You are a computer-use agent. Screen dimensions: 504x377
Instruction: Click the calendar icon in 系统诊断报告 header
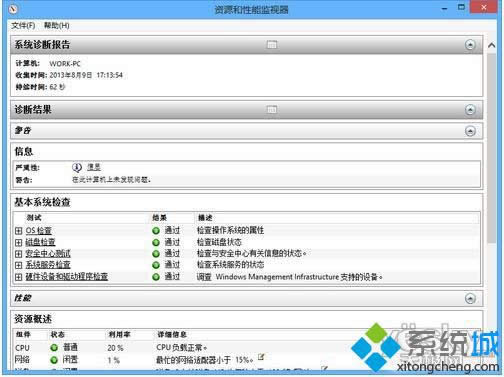coord(272,44)
